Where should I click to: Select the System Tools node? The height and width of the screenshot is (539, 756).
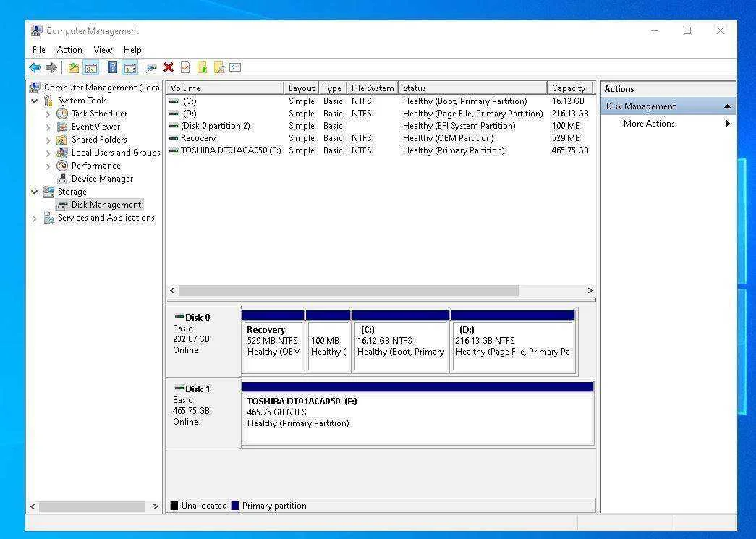(82, 101)
